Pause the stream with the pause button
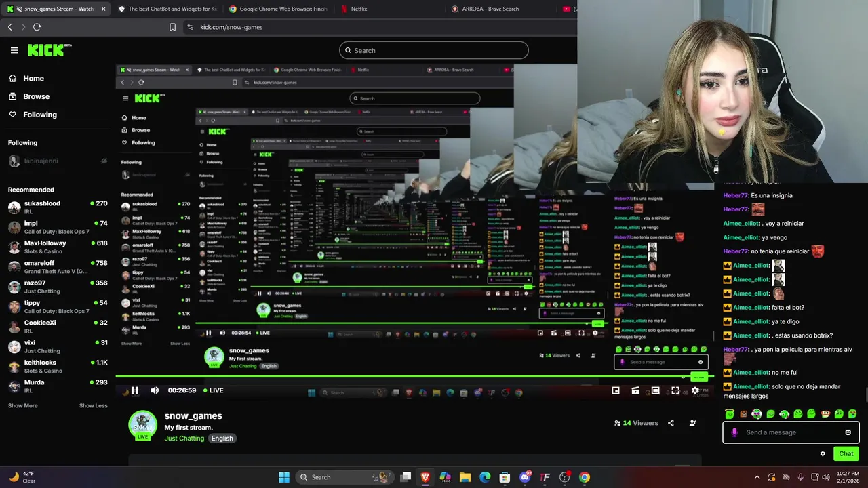 (134, 390)
